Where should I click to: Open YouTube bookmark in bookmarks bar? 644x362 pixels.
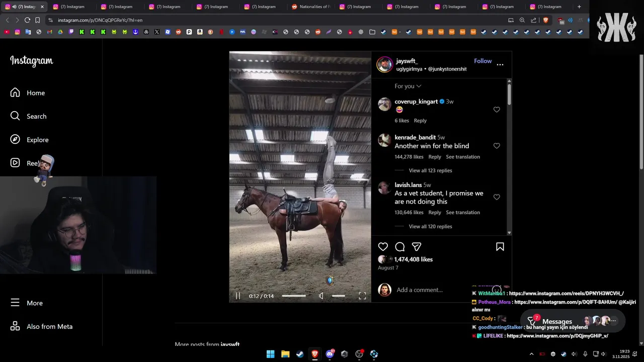[x=7, y=32]
